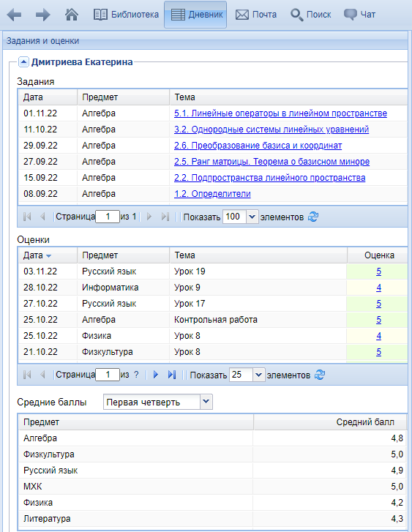Open 3.2. Однородные системы линейных уравнений link

271,130
